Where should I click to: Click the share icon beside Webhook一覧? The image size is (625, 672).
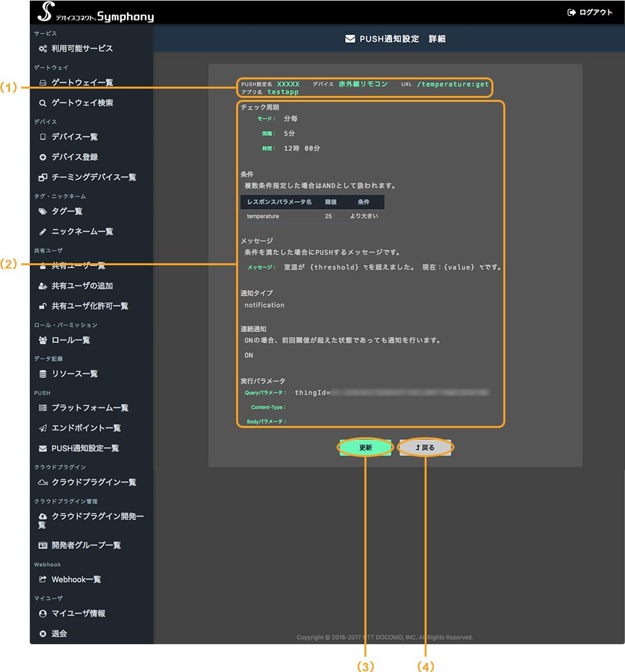click(43, 579)
